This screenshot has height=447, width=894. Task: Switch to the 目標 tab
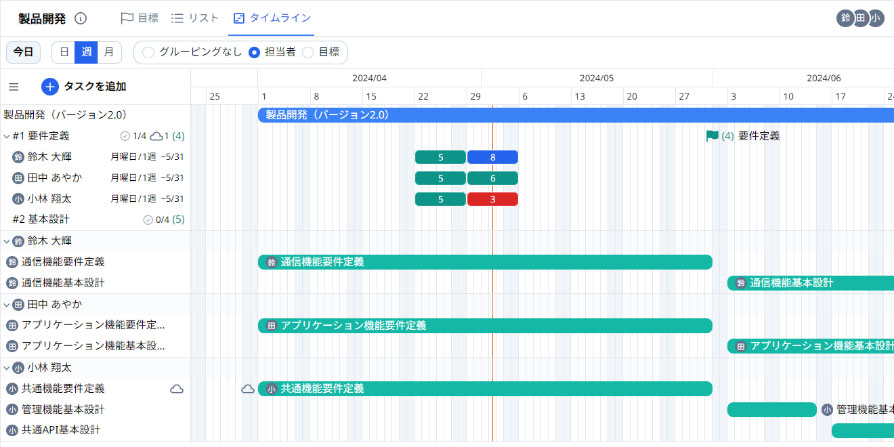point(140,18)
